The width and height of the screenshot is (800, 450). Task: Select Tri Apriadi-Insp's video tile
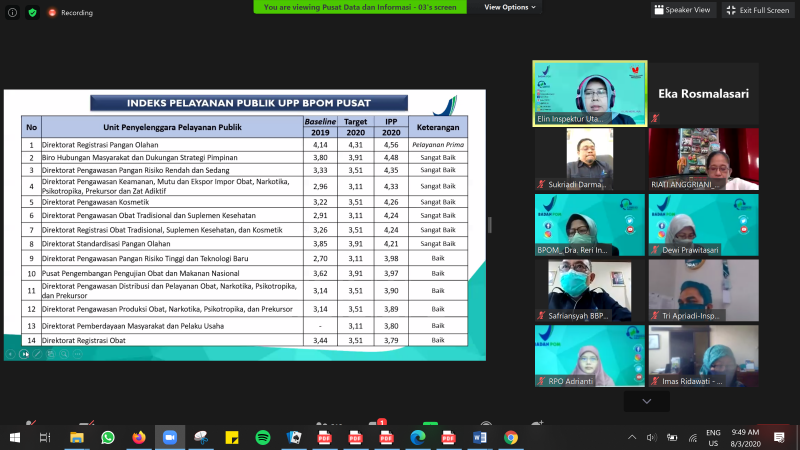(x=704, y=290)
